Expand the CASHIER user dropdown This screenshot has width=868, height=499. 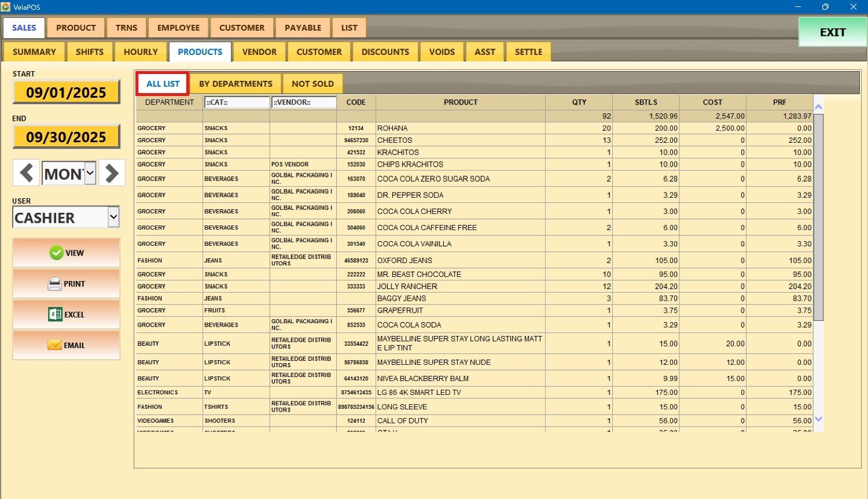(113, 217)
